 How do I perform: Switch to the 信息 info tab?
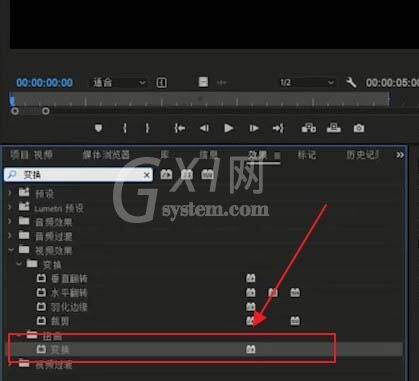[208, 155]
